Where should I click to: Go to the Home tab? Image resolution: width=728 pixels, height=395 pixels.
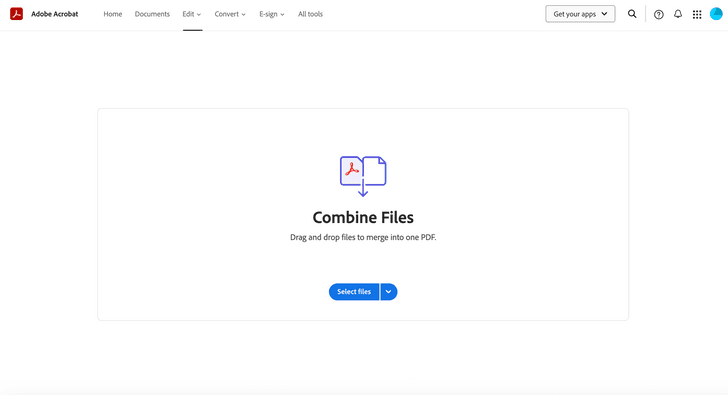(113, 14)
